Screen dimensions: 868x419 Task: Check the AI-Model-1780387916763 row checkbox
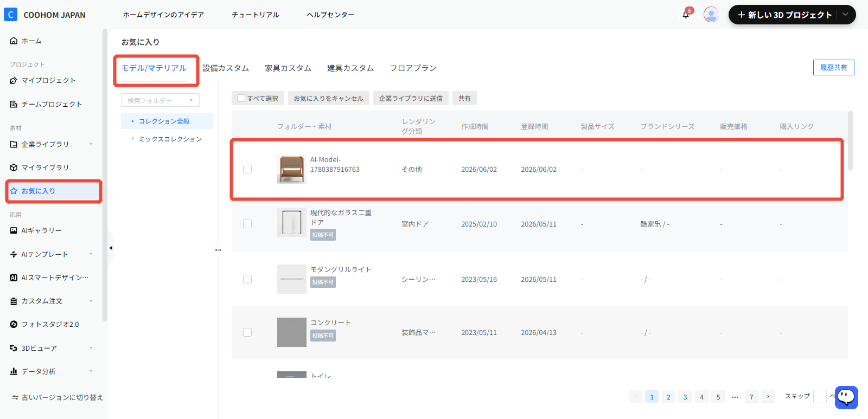pyautogui.click(x=247, y=169)
